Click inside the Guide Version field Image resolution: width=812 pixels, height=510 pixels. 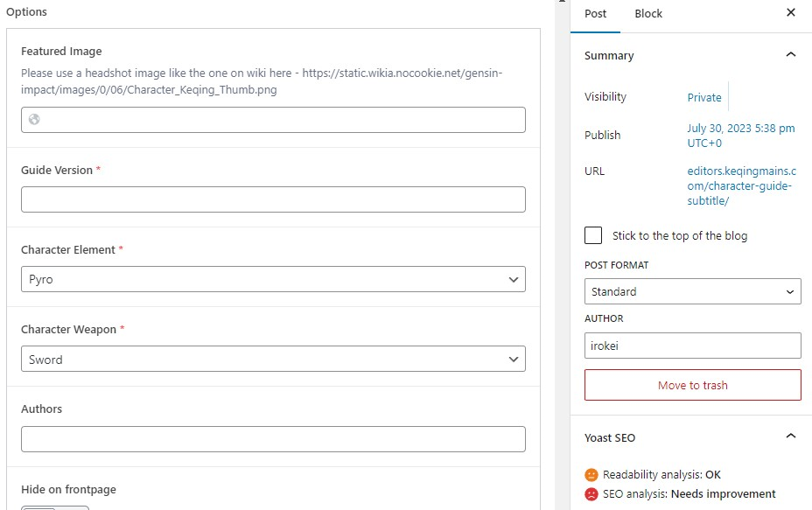click(x=272, y=199)
